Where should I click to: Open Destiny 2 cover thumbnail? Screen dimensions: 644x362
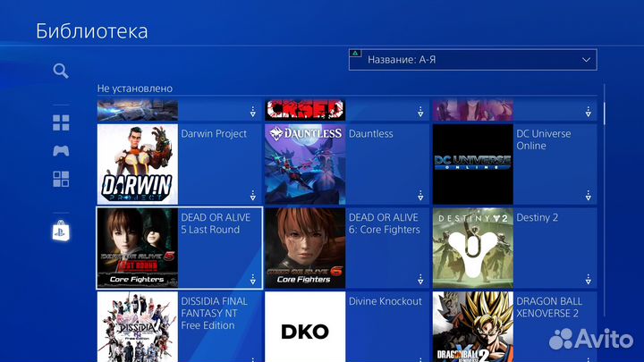tap(473, 248)
